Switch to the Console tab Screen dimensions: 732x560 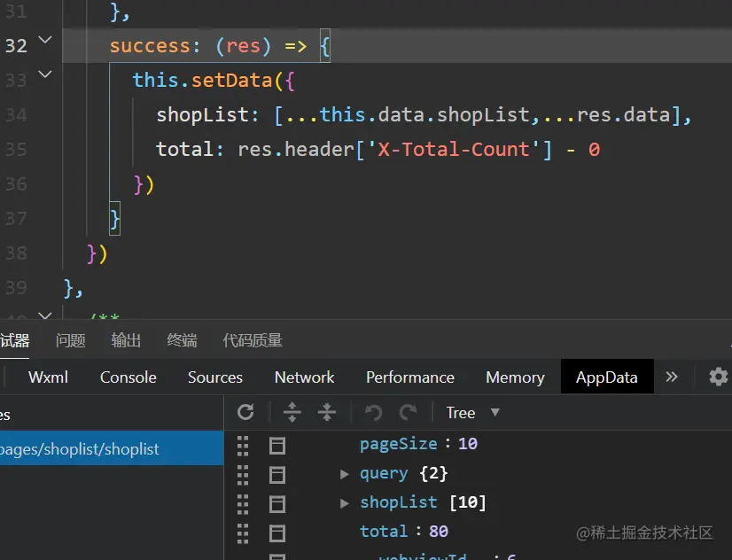pyautogui.click(x=128, y=377)
